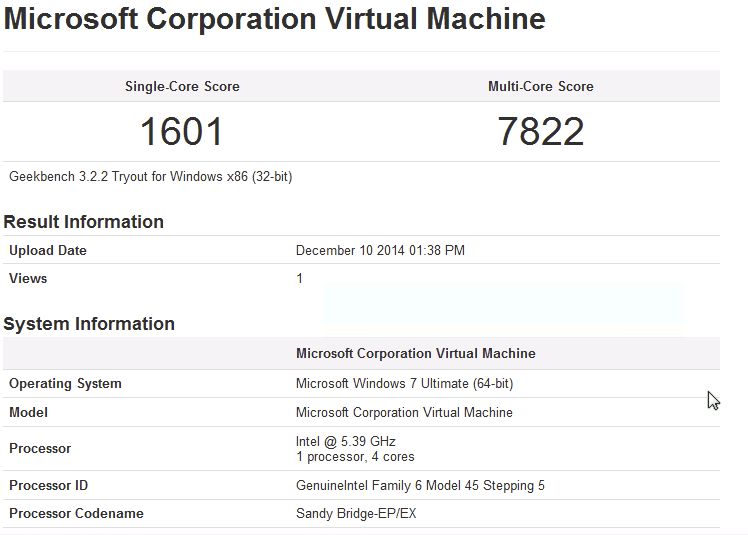Select the multi-core score value 7822
Screen dimensions: 748x535
[540, 132]
